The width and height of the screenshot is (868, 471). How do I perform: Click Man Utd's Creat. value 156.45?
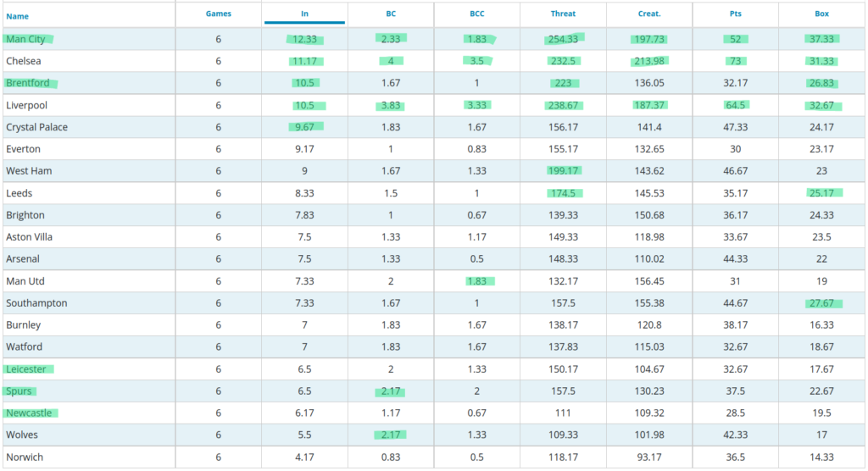[649, 281]
